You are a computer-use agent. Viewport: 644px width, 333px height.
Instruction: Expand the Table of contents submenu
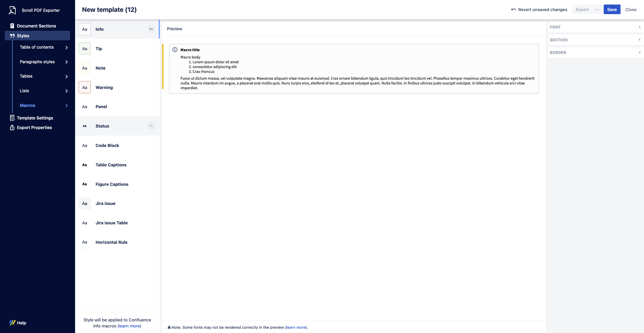[67, 47]
